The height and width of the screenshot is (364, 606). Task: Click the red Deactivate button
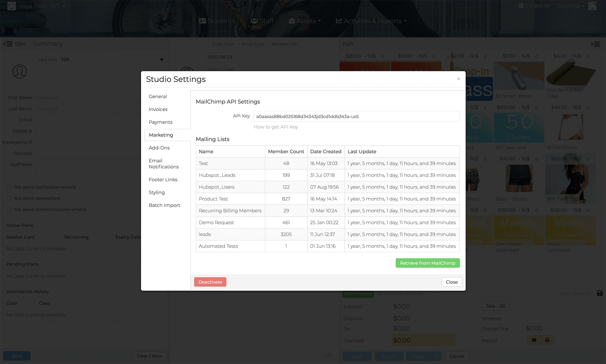coord(210,282)
